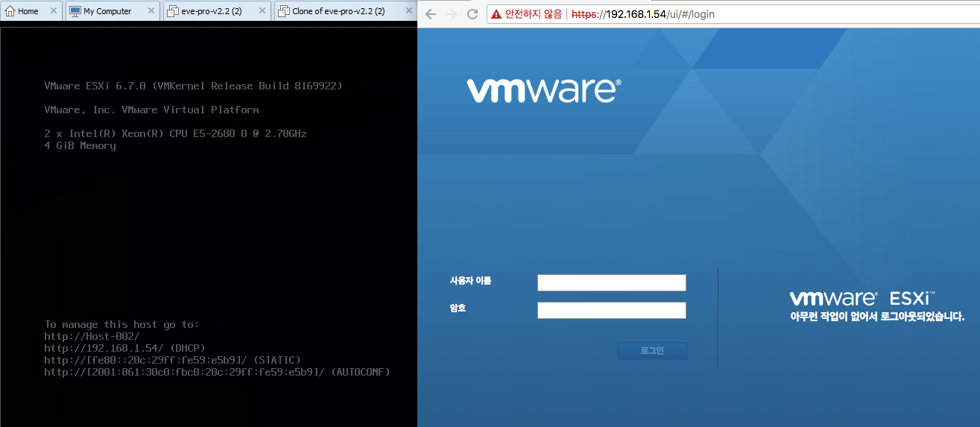
Task: Click the large vmware logo
Action: [544, 90]
